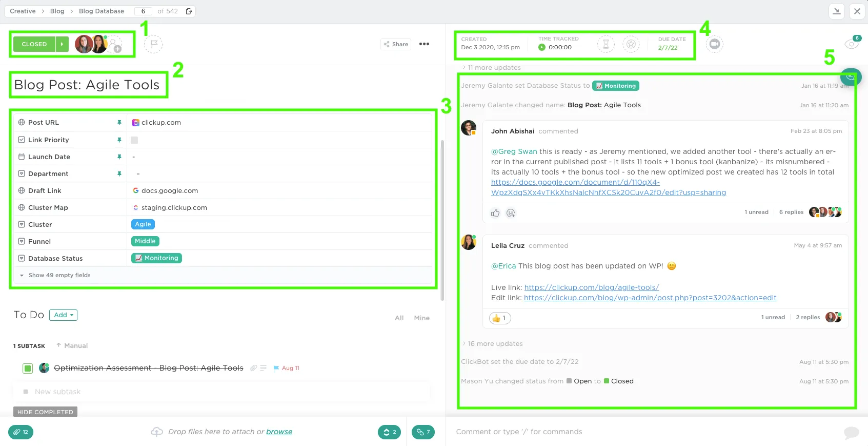
Task: Open the Google Docs link in John's comment
Action: click(x=609, y=188)
